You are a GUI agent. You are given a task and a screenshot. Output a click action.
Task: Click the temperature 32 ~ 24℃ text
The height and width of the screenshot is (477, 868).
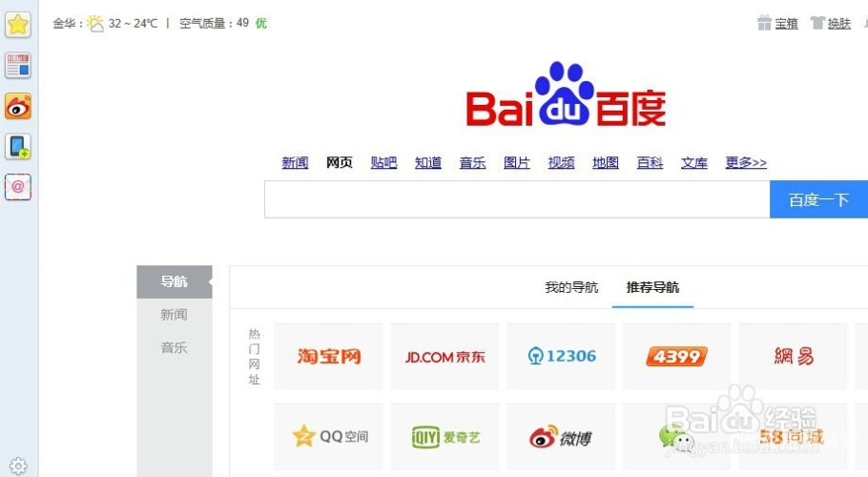(133, 23)
